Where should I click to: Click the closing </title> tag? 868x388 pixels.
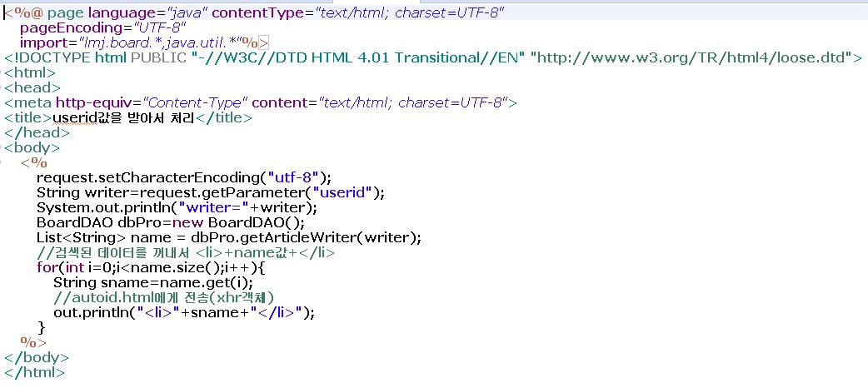224,117
